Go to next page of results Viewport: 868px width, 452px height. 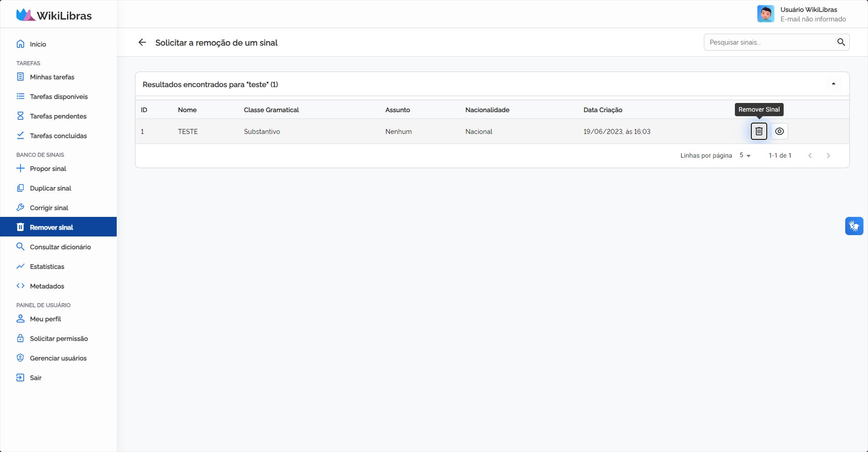point(828,156)
